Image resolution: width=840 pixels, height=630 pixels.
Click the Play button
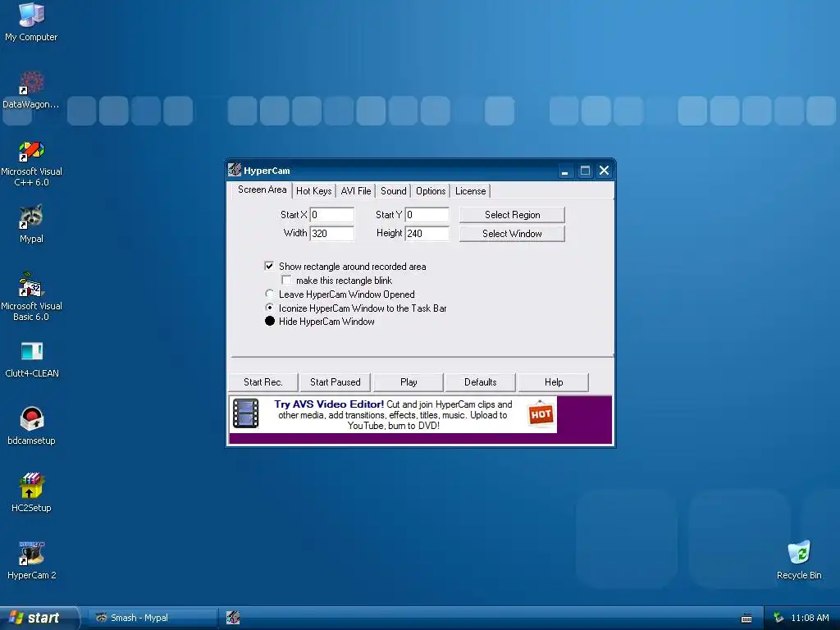[409, 382]
